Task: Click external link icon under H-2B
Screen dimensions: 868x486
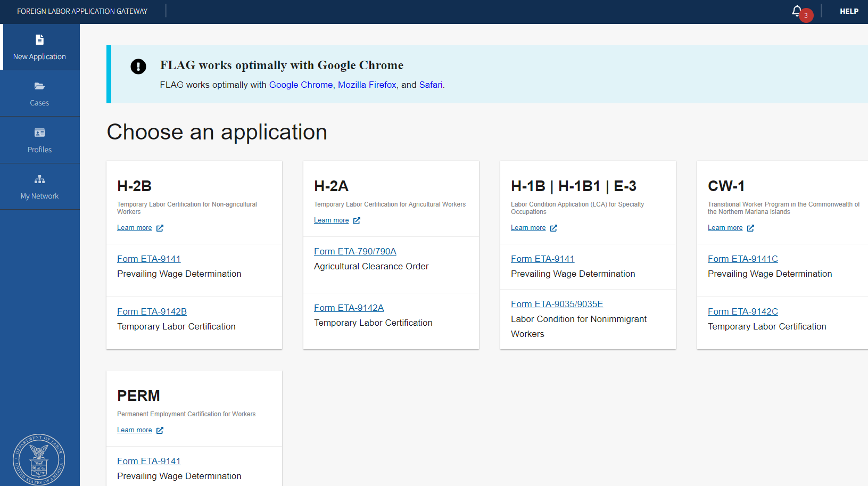Action: (160, 228)
